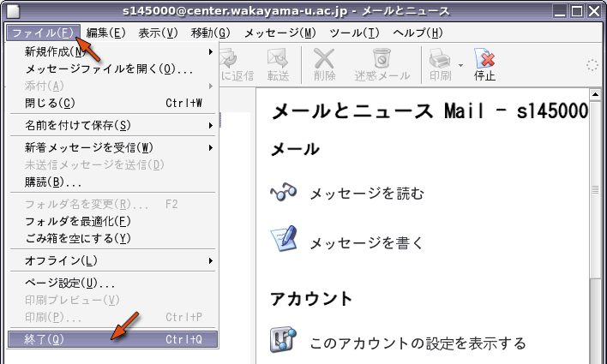Image resolution: width=607 pixels, height=364 pixels.
Task: Close the mail window with the X button
Action: pos(594,11)
